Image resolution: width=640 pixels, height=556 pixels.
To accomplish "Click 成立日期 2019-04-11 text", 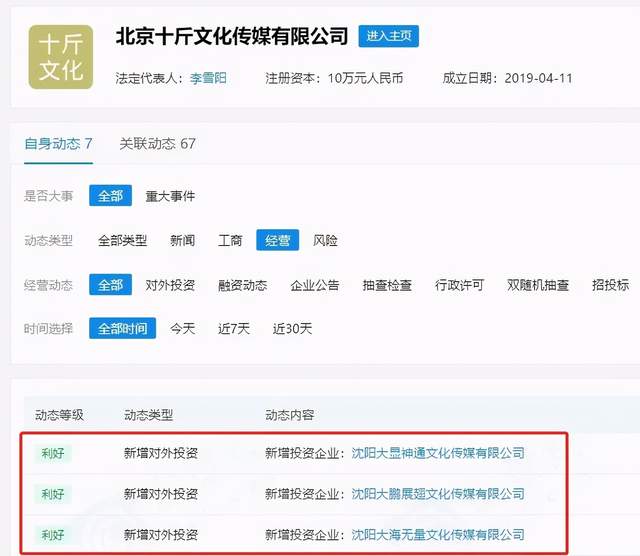I will click(507, 78).
